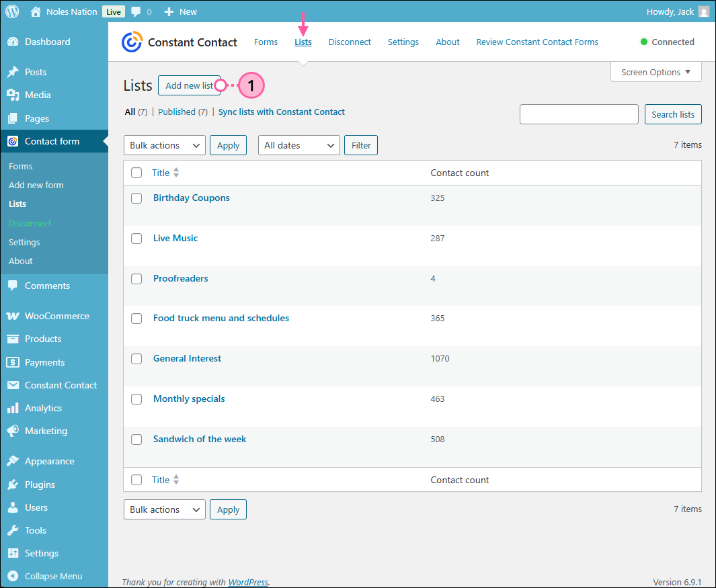Check the Monthly specials row checkbox

(x=136, y=399)
